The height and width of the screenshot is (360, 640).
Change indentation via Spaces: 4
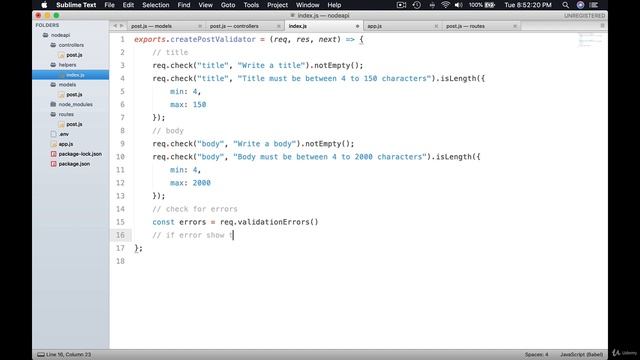536,354
